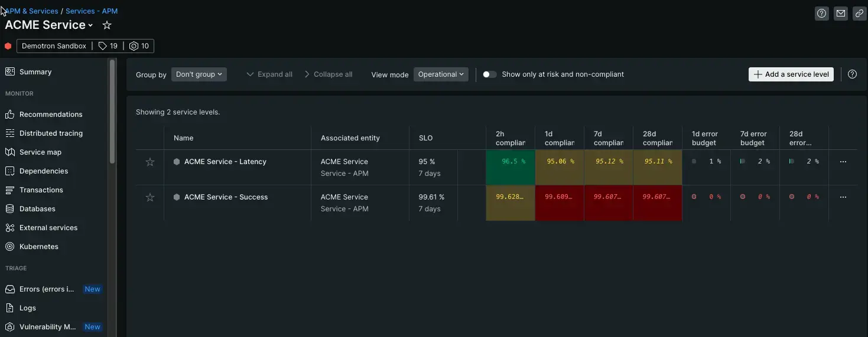Open the Group by Don't group dropdown
868x337 pixels.
tap(199, 74)
